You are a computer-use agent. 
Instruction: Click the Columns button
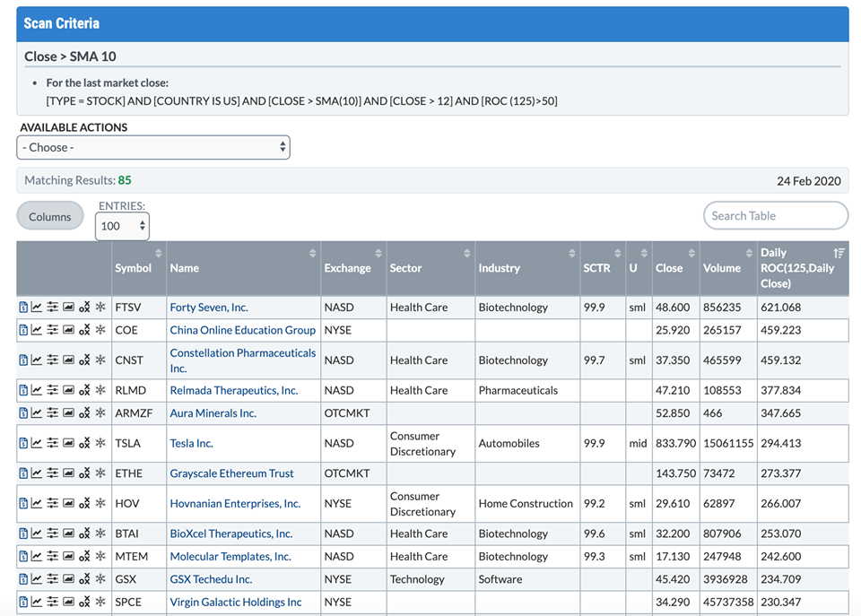click(50, 216)
